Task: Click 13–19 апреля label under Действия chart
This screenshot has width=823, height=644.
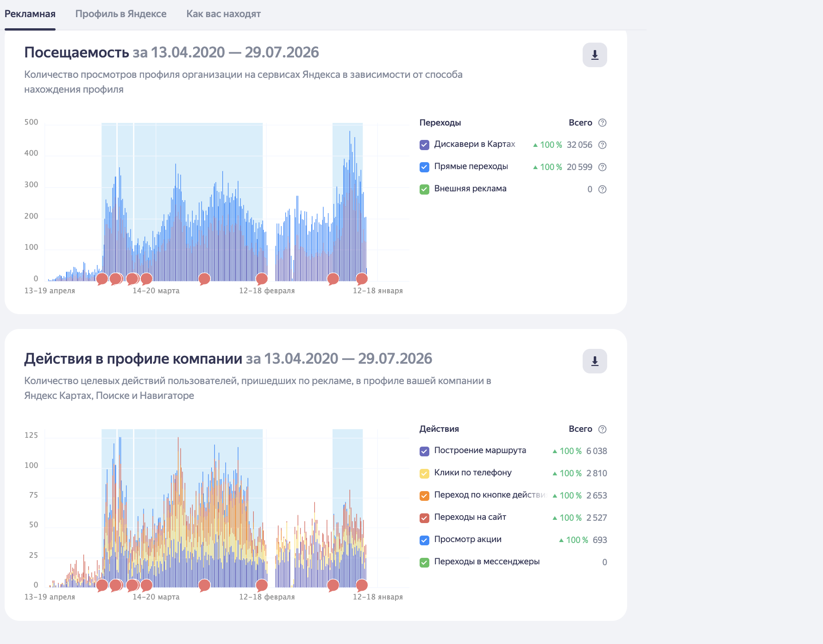Action: pyautogui.click(x=50, y=597)
